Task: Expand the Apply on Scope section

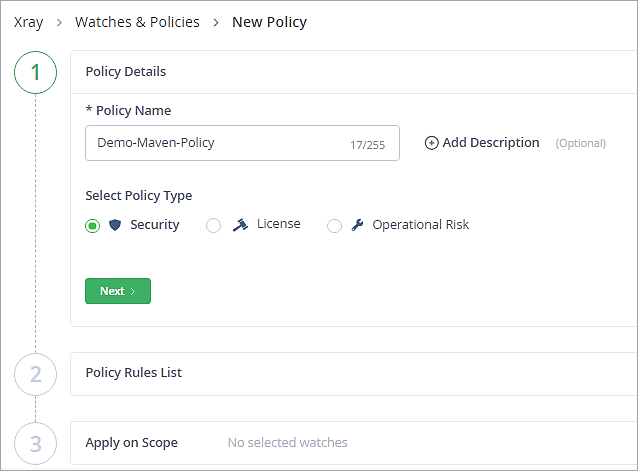Action: click(132, 442)
